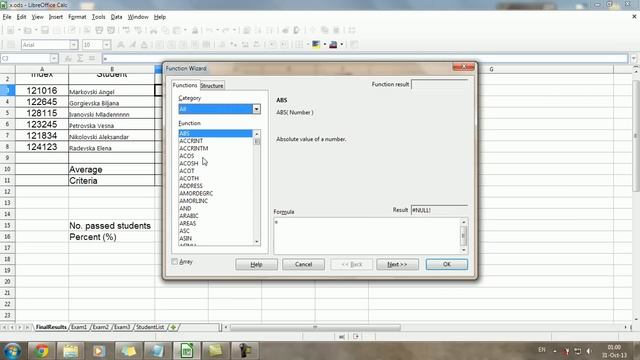Select the No. passed students cell
640x360 pixels.
(112, 226)
